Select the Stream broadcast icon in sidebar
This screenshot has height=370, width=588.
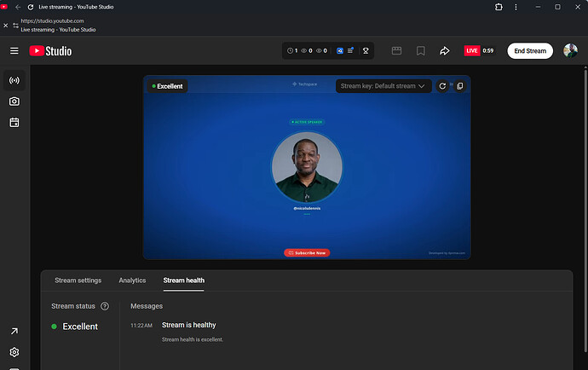[x=14, y=80]
